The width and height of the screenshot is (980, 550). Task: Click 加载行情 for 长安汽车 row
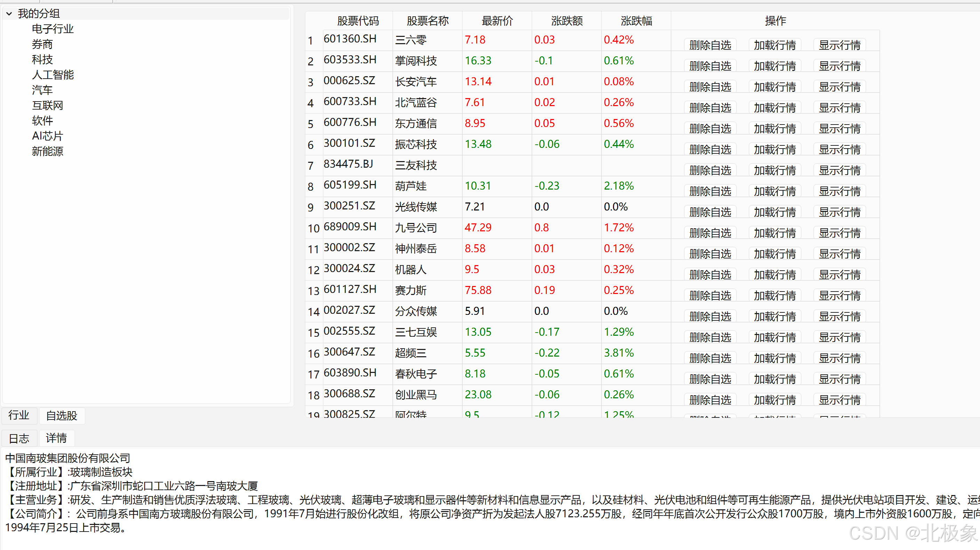774,87
